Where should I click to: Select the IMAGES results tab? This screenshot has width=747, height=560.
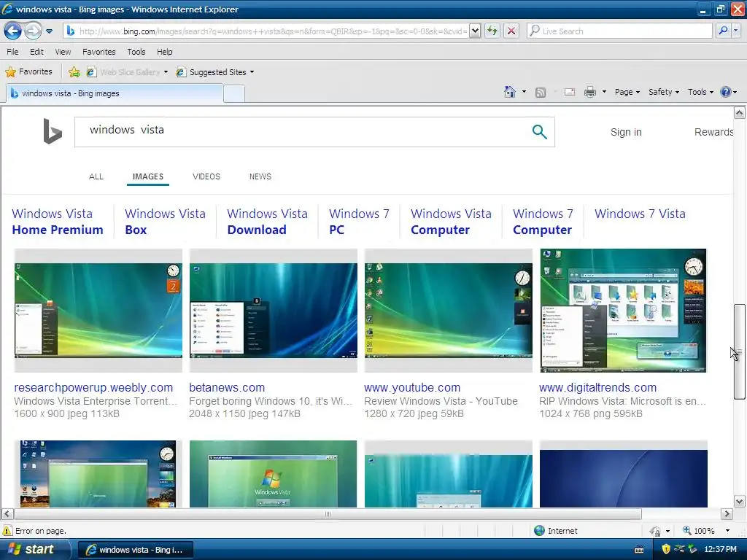point(147,176)
